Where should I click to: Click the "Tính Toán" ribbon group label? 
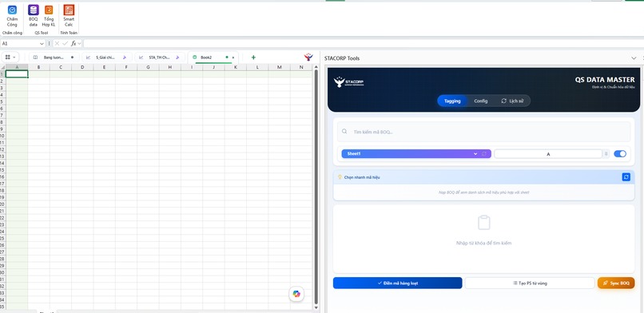point(69,33)
